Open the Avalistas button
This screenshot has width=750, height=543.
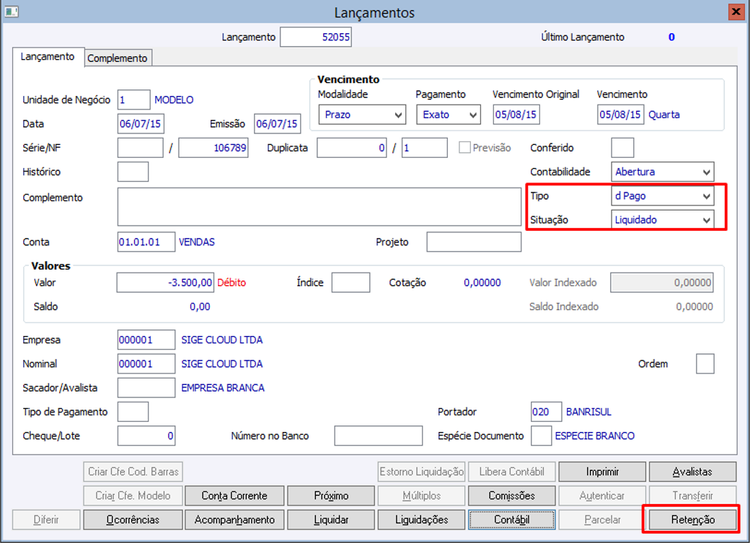point(692,472)
